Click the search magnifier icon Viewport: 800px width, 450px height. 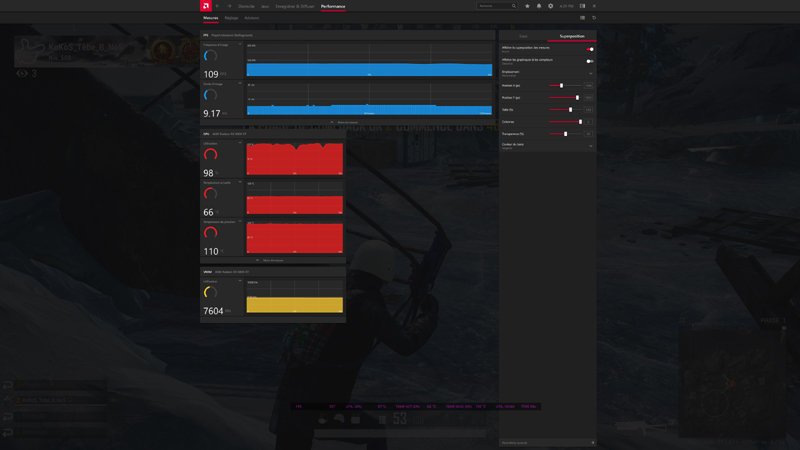(x=514, y=6)
